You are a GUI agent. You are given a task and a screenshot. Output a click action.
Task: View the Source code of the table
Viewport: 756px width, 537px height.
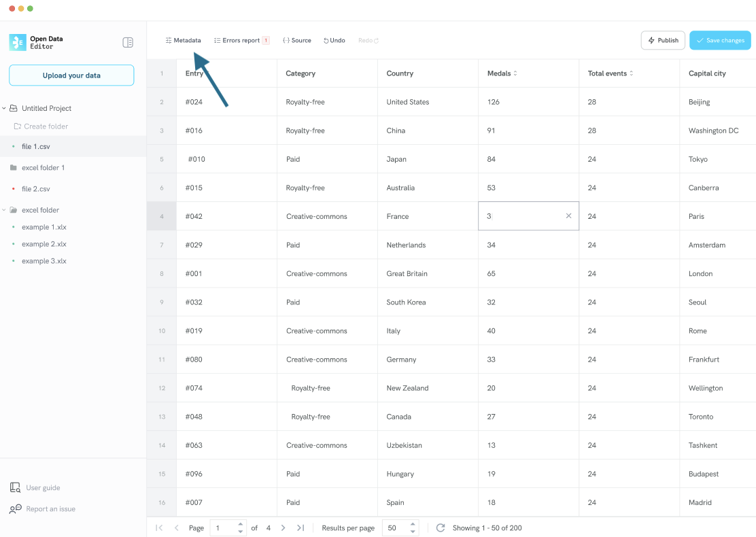(x=296, y=40)
